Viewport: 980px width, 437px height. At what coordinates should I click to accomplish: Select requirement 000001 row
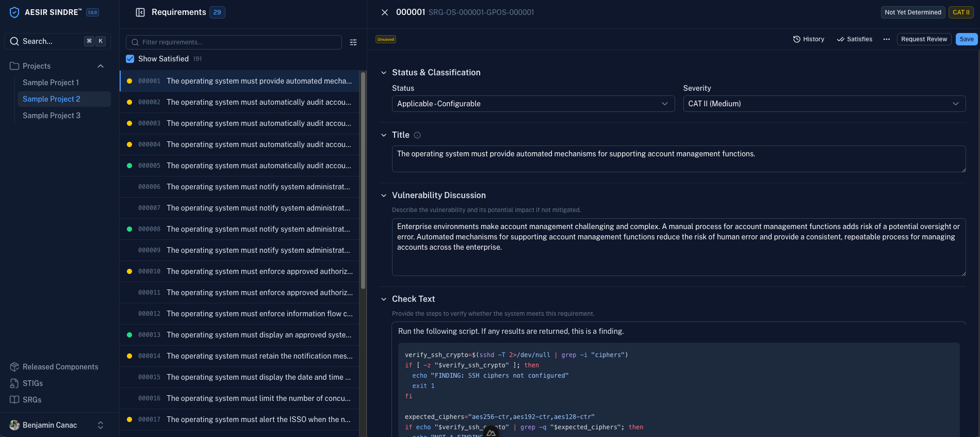pos(239,81)
